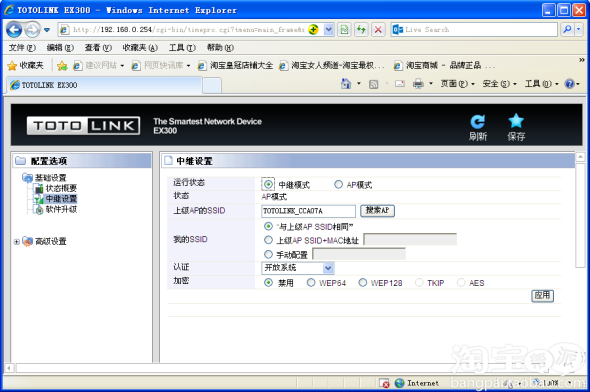Viewport: 590px width, 392px height.
Task: Click the horizontal scrollbar left arrow
Action: click(9, 368)
